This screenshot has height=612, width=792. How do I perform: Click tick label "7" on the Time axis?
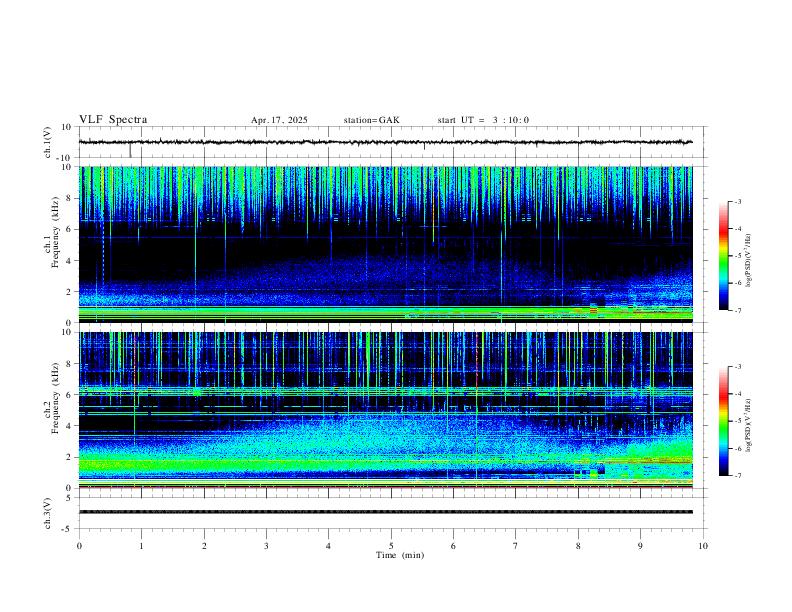(x=516, y=546)
